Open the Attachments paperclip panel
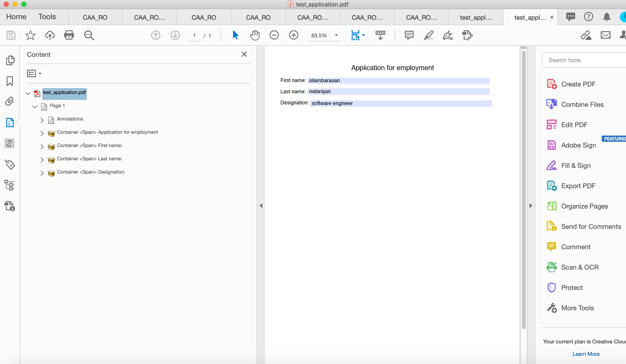626x364 pixels. click(10, 101)
